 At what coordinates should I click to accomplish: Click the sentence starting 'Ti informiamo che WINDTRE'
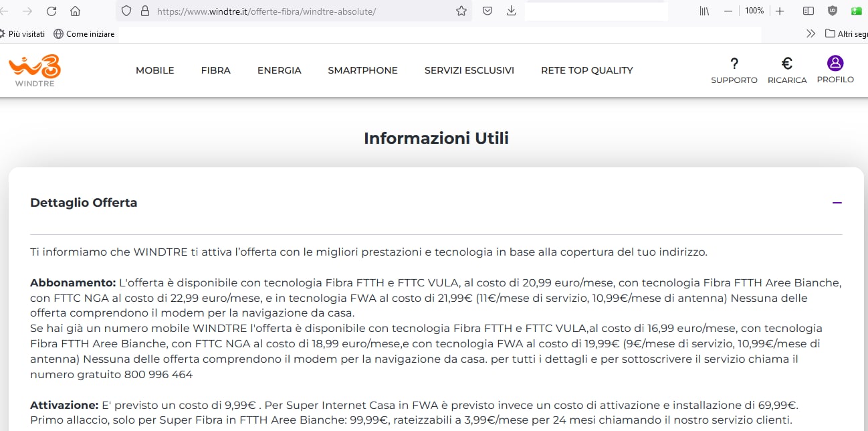(x=368, y=252)
